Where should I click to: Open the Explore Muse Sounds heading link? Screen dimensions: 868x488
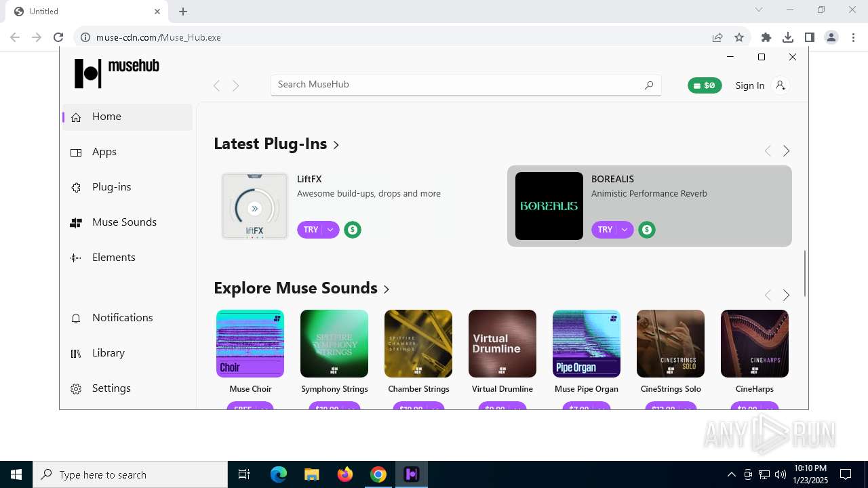[302, 288]
